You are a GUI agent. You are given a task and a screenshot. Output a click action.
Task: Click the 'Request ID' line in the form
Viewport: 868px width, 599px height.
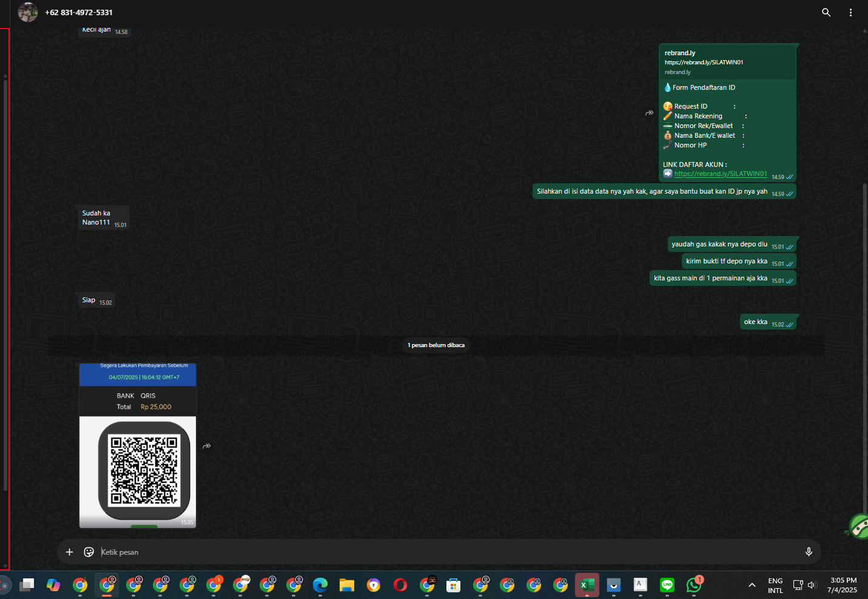pos(699,106)
